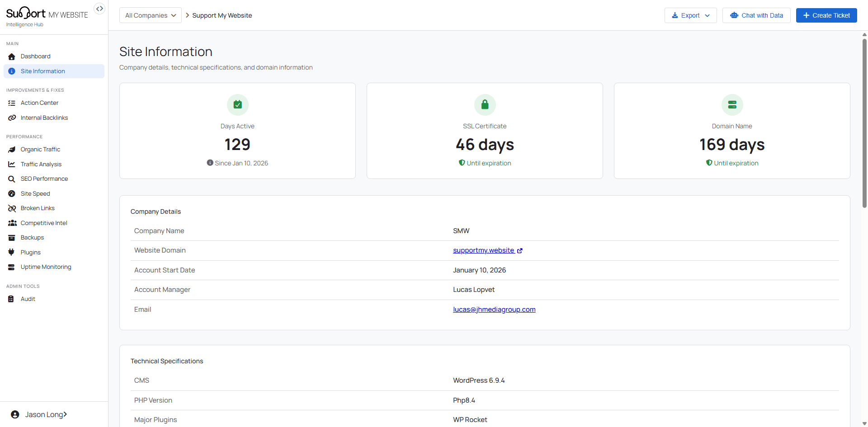Click the Company Details heading

pos(156,211)
